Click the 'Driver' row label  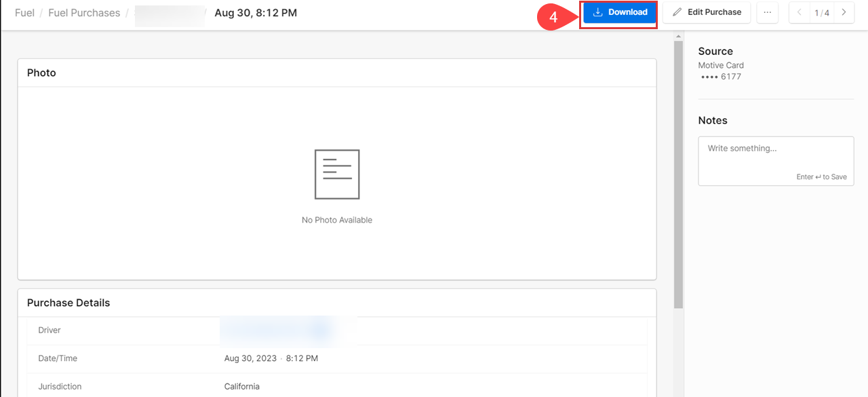pyautogui.click(x=50, y=330)
